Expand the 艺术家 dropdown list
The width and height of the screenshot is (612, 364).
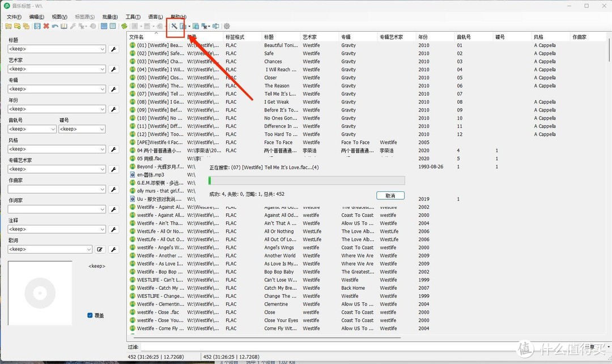pyautogui.click(x=103, y=69)
